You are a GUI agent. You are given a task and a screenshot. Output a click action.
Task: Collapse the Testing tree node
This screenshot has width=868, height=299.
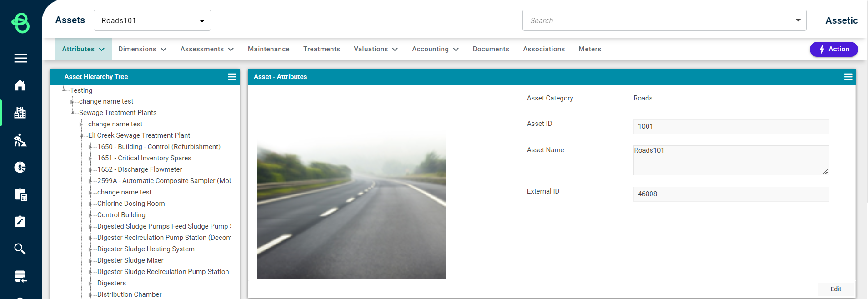coord(64,90)
